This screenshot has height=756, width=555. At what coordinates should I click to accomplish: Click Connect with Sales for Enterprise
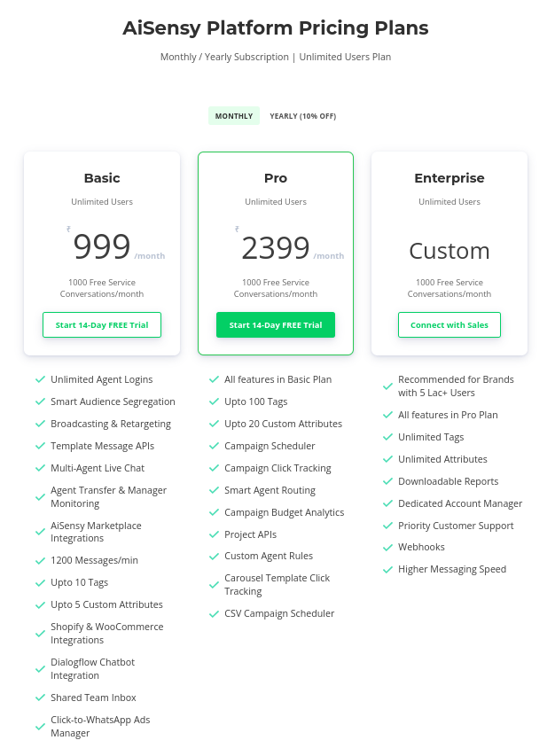click(x=449, y=324)
